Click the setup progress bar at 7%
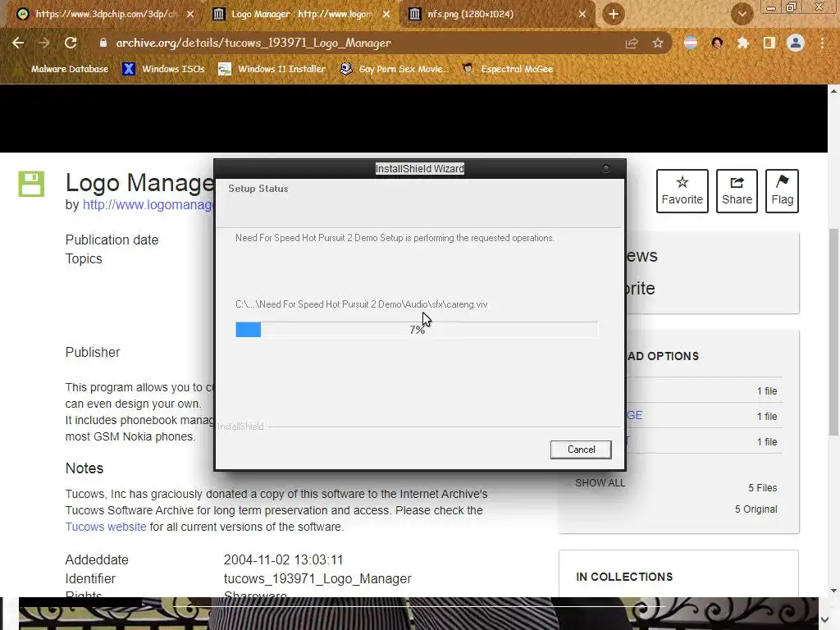840x630 pixels. click(417, 330)
